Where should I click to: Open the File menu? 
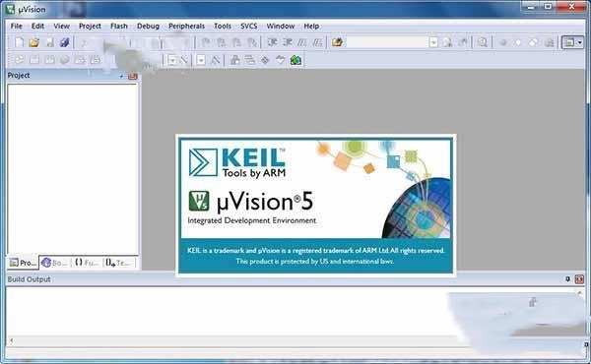[x=16, y=26]
